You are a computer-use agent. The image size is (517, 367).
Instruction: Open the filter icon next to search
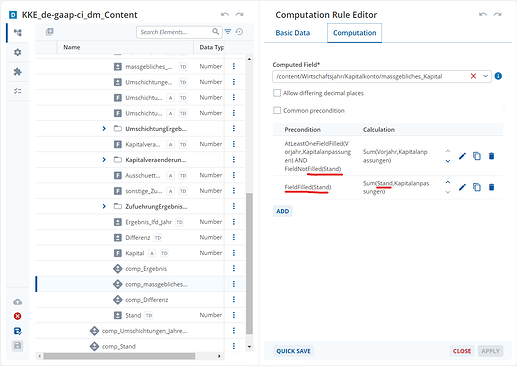pyautogui.click(x=228, y=32)
